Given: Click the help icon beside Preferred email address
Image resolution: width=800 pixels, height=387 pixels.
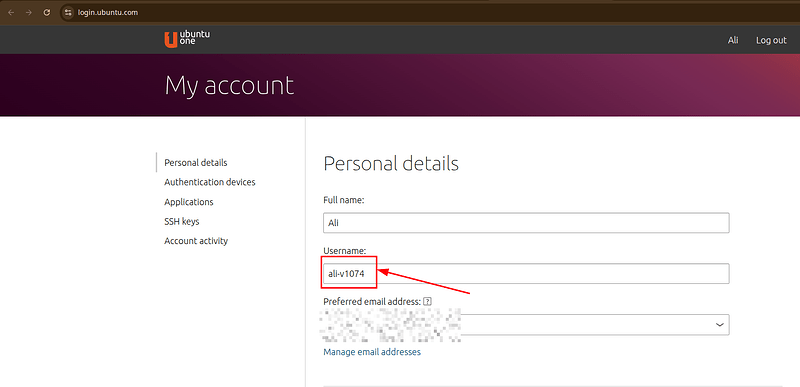Looking at the screenshot, I should pos(428,301).
